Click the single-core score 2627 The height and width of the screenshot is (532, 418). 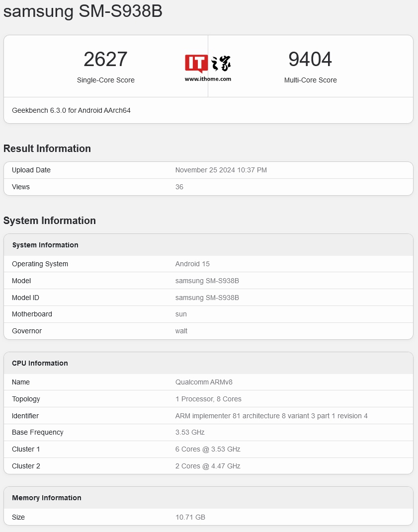coord(105,60)
